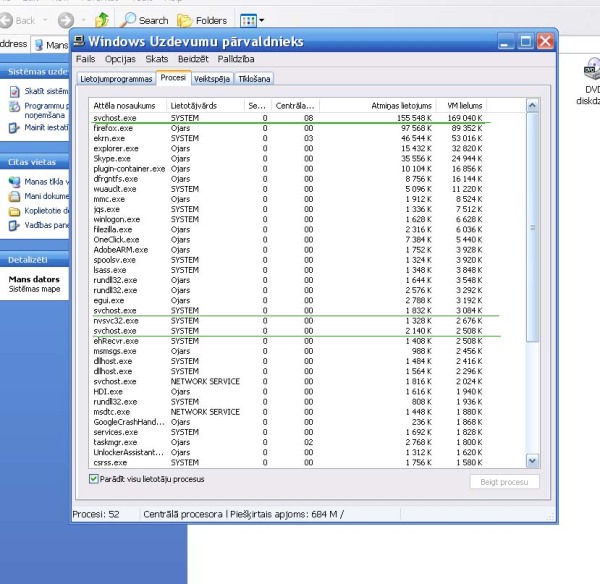This screenshot has height=584, width=600.
Task: Click the Mani dokumenti folder icon
Action: coord(14,196)
